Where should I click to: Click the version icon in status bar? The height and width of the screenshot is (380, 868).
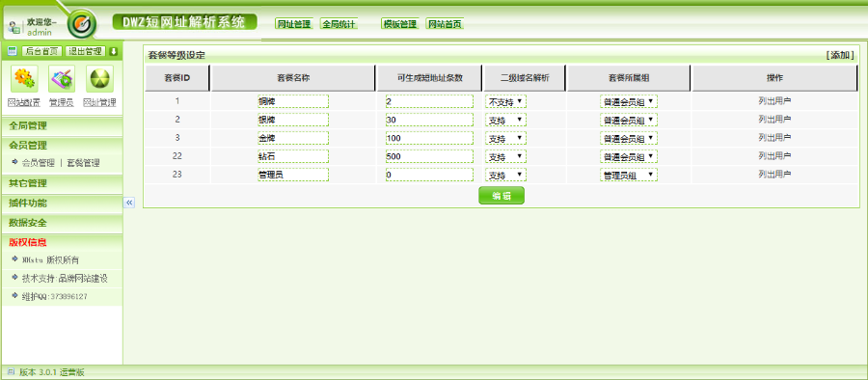point(11,372)
